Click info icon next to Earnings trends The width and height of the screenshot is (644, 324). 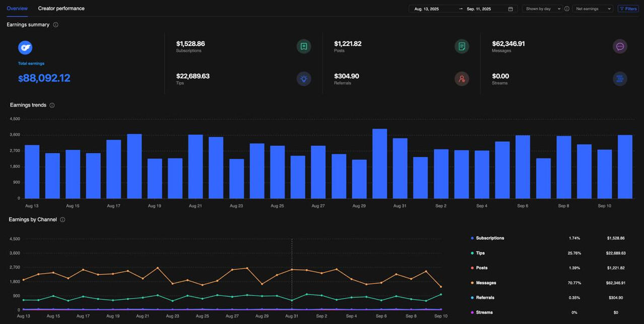tap(52, 105)
